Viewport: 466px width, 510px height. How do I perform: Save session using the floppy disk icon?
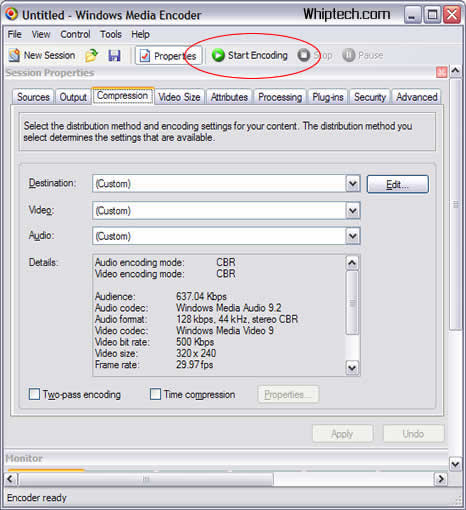pyautogui.click(x=114, y=55)
